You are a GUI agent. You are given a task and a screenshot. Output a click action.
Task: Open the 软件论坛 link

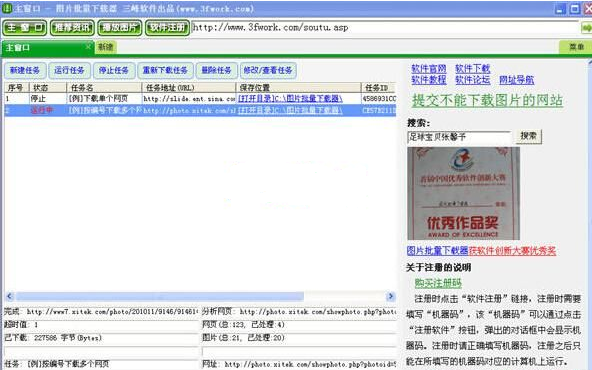[472, 80]
